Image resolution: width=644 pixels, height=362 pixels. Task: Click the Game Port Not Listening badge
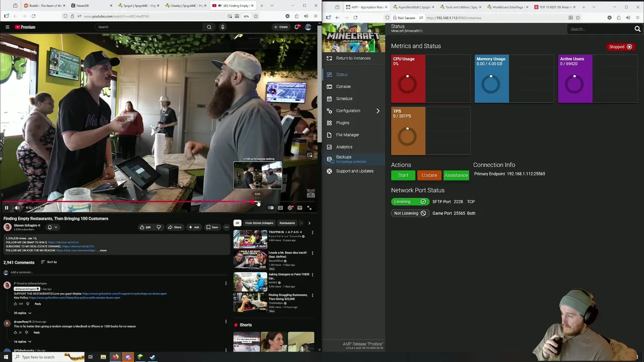410,213
